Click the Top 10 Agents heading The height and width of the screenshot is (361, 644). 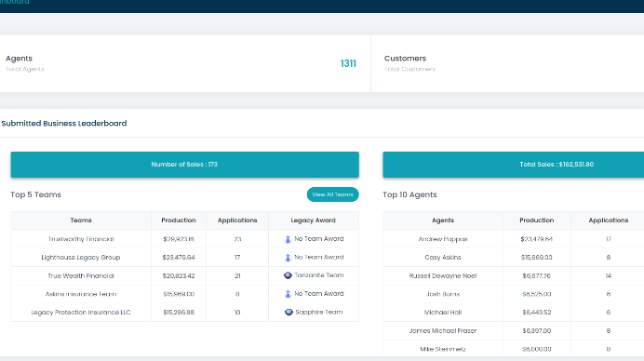[409, 194]
